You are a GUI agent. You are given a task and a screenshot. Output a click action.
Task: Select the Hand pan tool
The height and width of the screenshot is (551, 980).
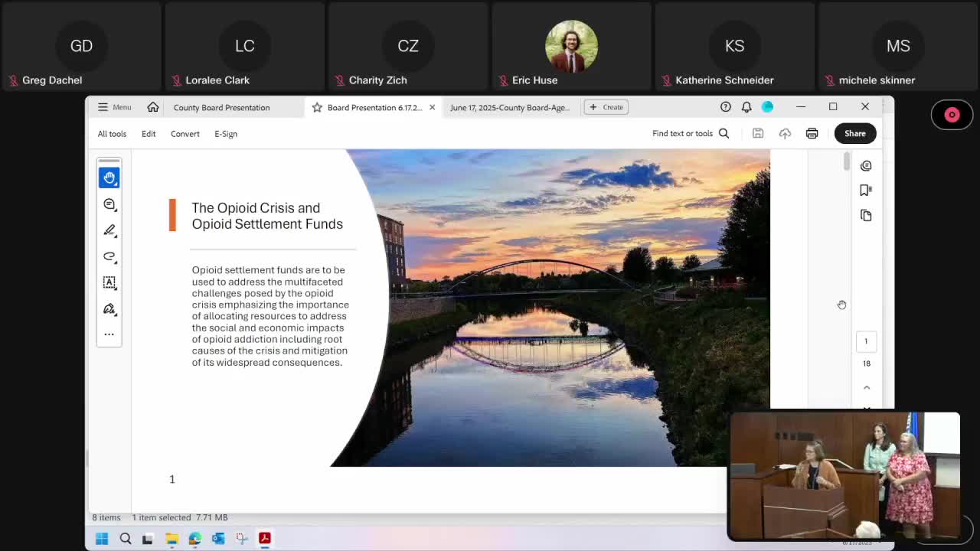point(109,178)
